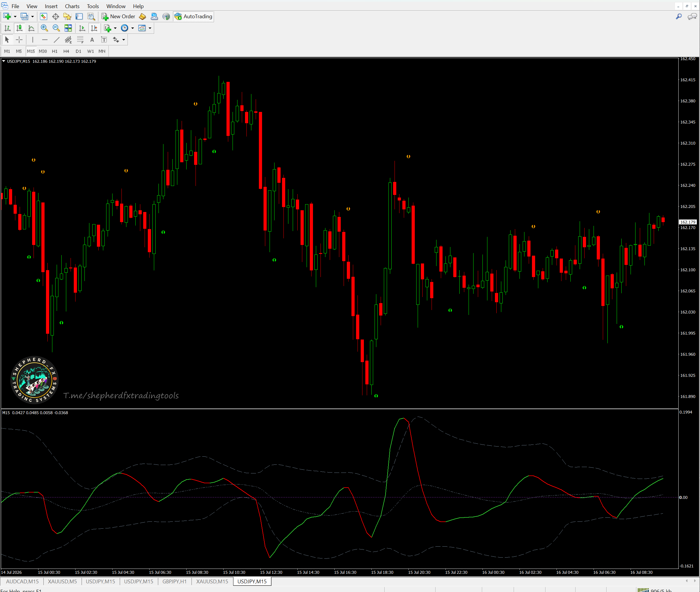Viewport: 700px width, 592px height.
Task: Click the New Chart icon
Action: click(7, 16)
